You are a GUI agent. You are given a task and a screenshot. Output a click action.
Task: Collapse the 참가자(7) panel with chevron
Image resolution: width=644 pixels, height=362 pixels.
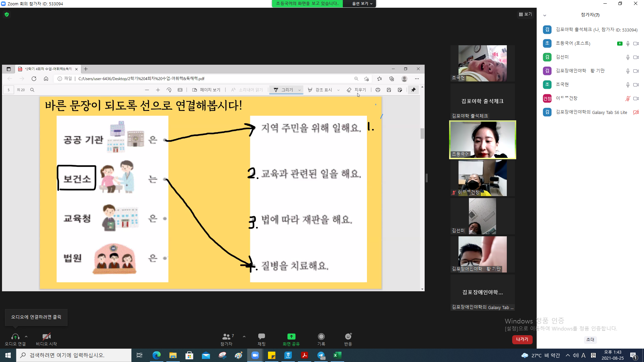click(x=545, y=15)
